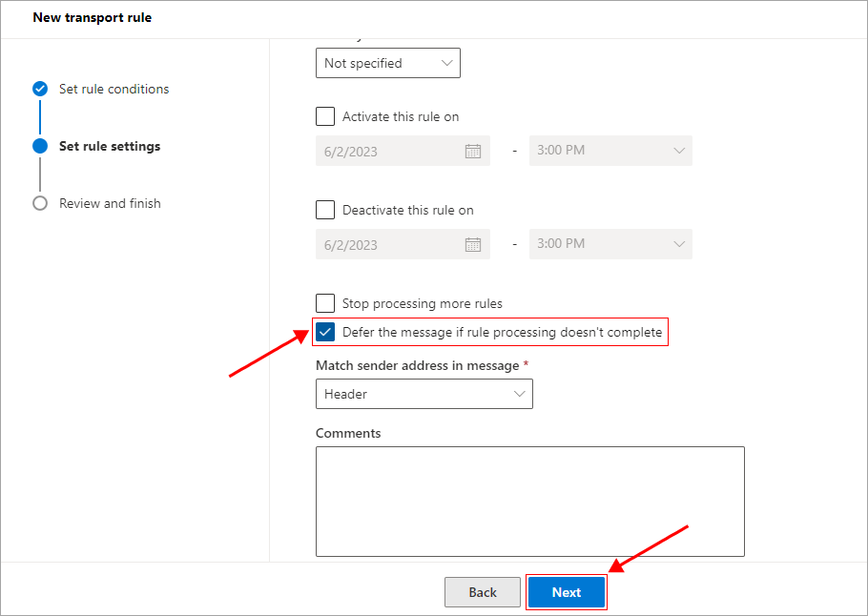Expand the deactivation time 3:00 PM dropdown

pos(609,244)
